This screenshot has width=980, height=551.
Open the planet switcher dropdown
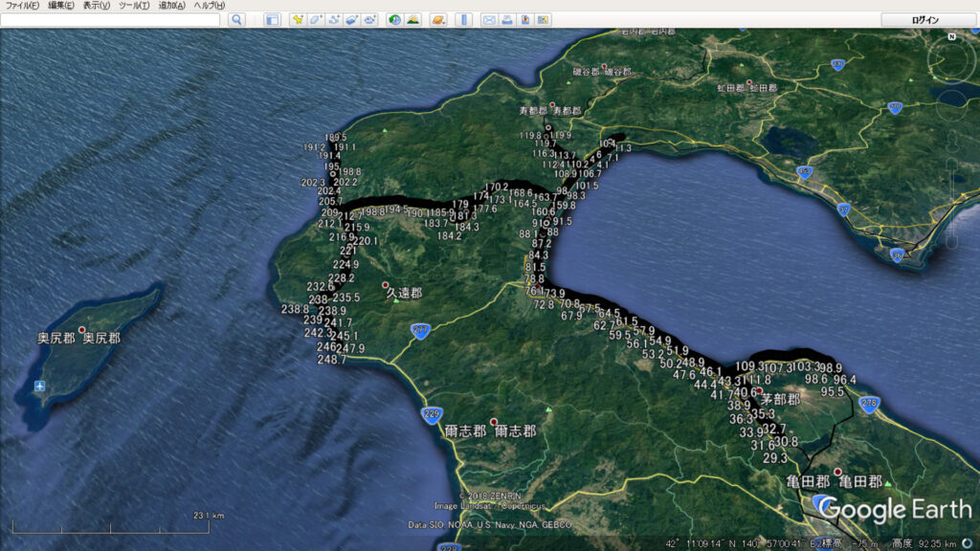(x=437, y=19)
